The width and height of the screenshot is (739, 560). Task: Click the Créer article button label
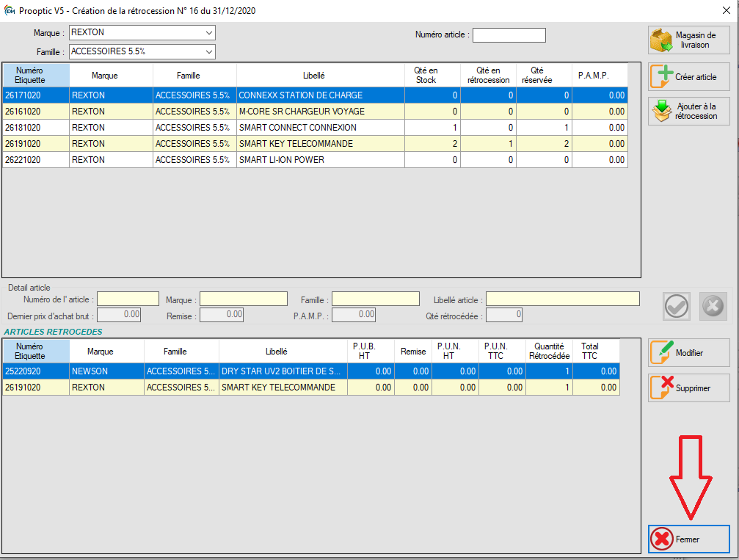(x=696, y=77)
